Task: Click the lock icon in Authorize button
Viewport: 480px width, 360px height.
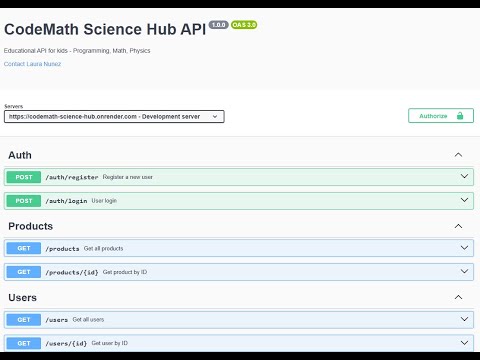Action: click(460, 116)
